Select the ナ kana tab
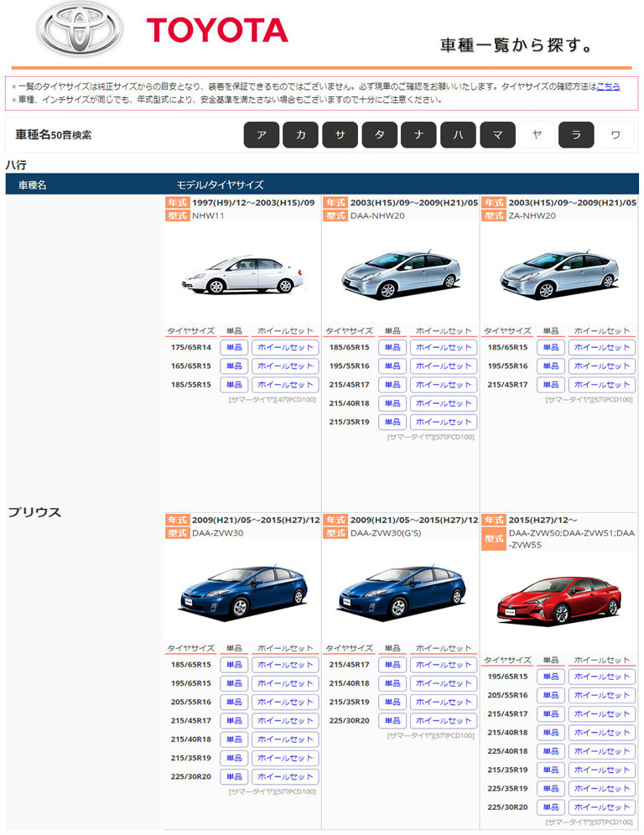Image resolution: width=644 pixels, height=835 pixels. tap(418, 135)
